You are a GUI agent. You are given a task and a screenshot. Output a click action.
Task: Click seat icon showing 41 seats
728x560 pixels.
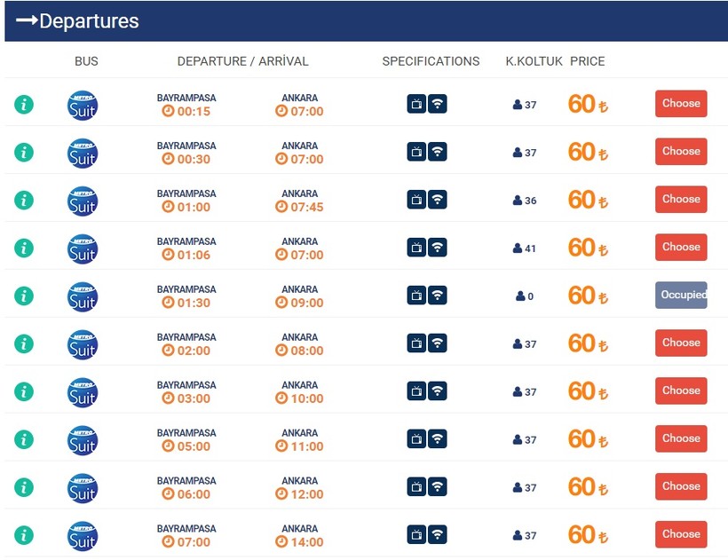point(518,248)
